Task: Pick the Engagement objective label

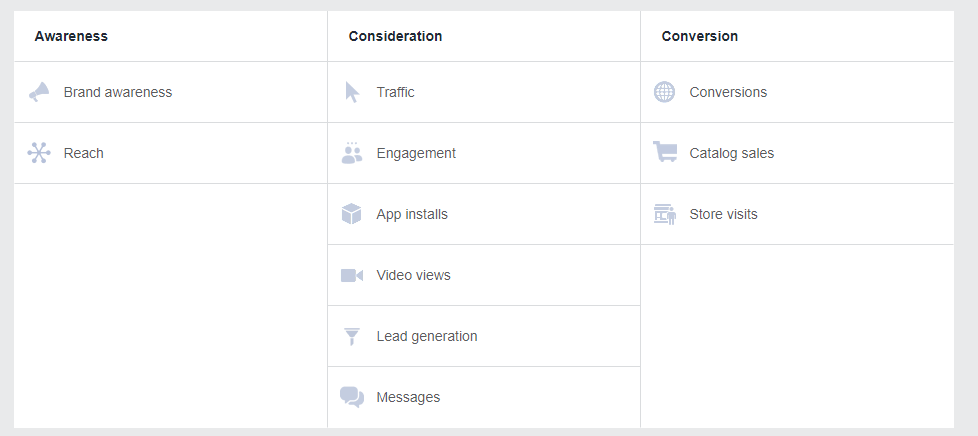Action: (x=416, y=153)
